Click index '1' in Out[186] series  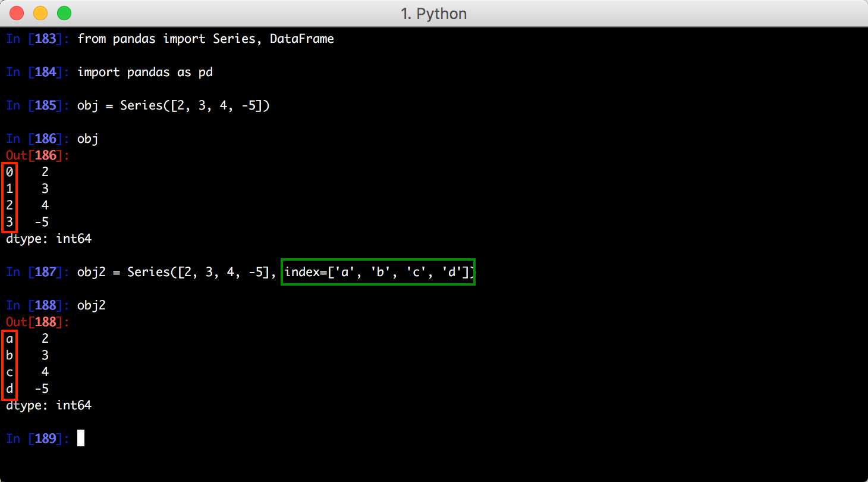[10, 189]
